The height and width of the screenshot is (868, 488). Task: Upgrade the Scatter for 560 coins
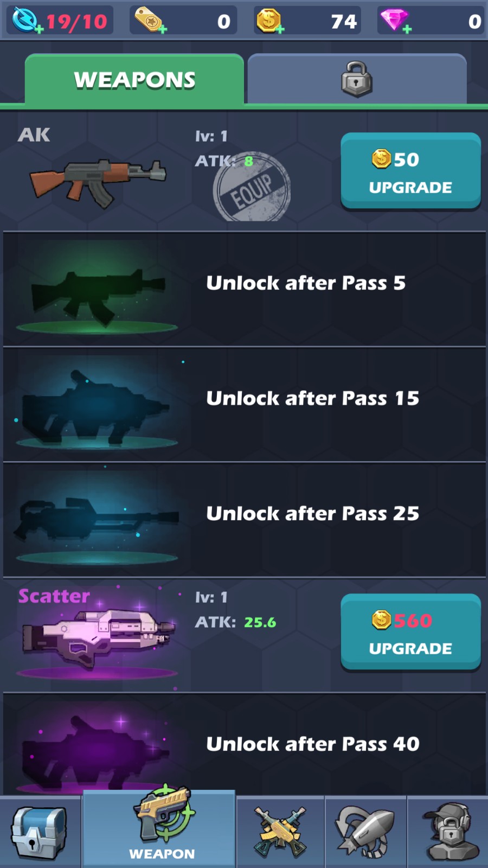point(410,633)
